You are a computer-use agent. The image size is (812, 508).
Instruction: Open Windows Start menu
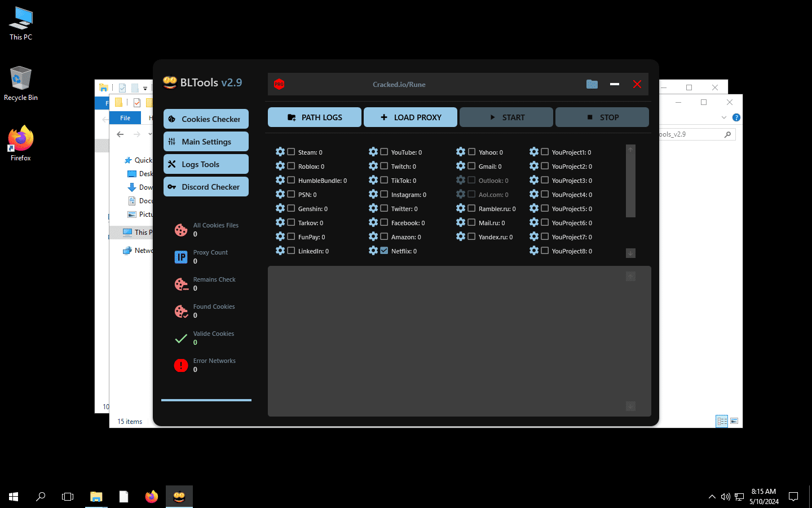click(x=14, y=497)
